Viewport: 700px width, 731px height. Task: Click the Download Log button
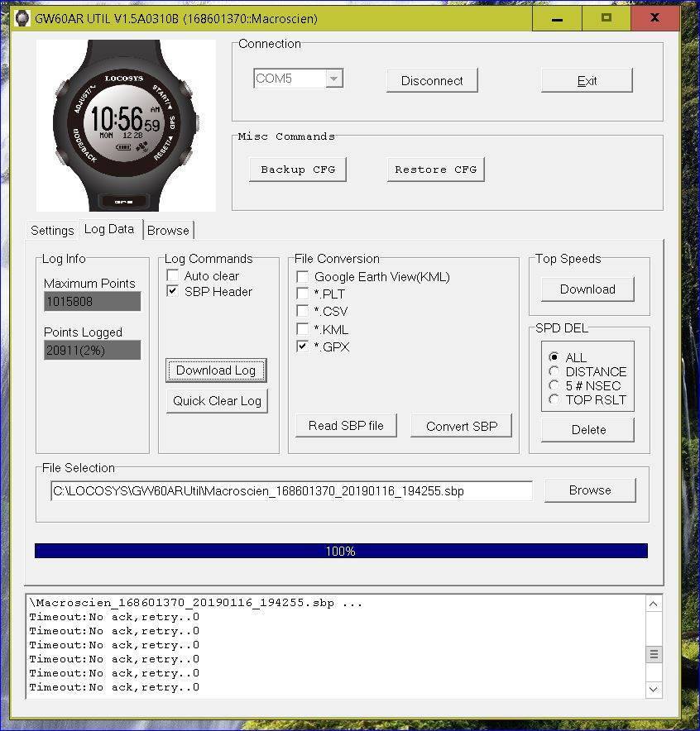tap(216, 370)
